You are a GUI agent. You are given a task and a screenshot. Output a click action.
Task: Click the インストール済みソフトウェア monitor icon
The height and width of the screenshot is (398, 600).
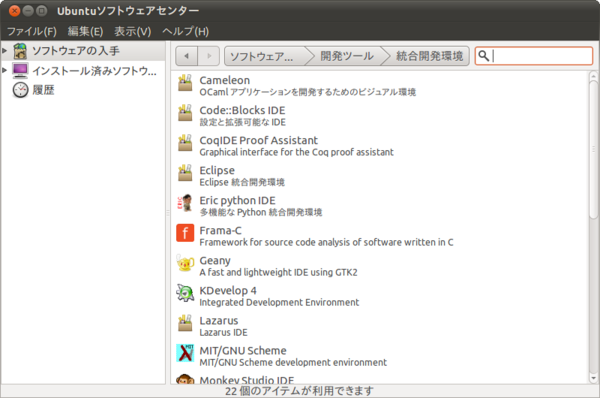tap(20, 71)
